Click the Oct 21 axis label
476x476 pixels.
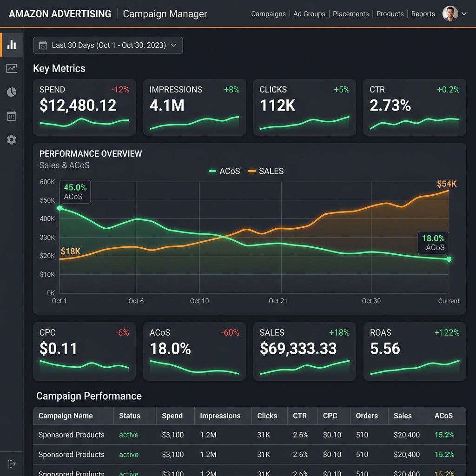tap(278, 301)
